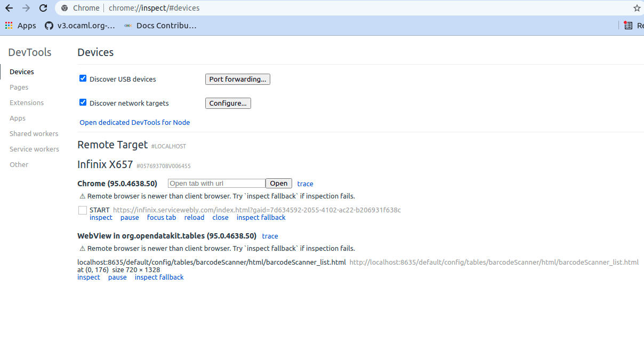Select Shared workers in the sidebar
The width and height of the screenshot is (644, 357).
pos(34,133)
